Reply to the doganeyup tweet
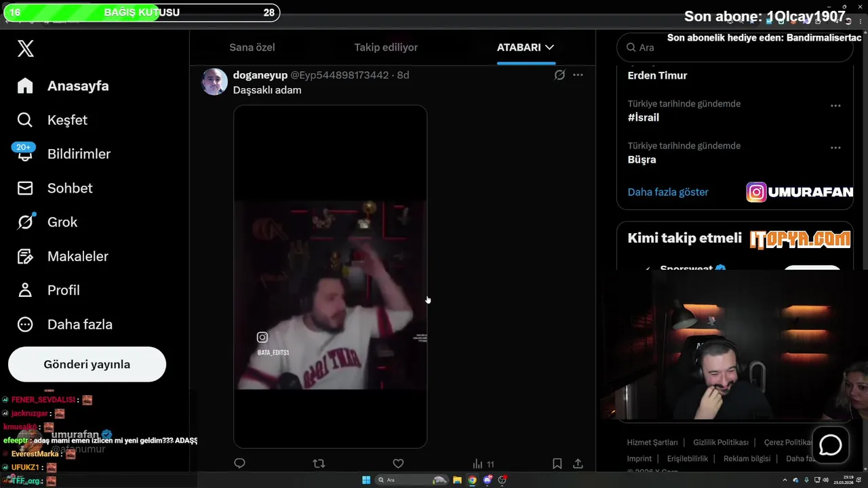The width and height of the screenshot is (868, 488). pyautogui.click(x=239, y=464)
